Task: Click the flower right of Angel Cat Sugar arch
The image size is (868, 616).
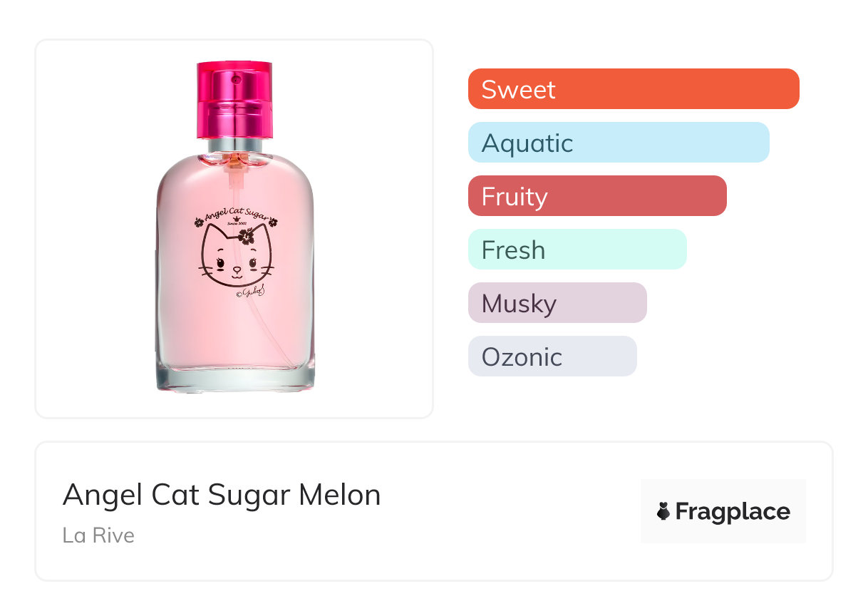Action: click(x=273, y=222)
